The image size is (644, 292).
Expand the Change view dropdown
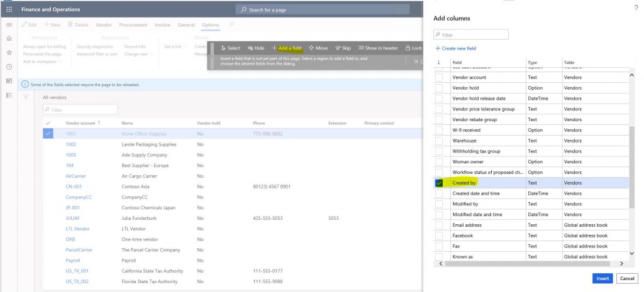pos(139,54)
